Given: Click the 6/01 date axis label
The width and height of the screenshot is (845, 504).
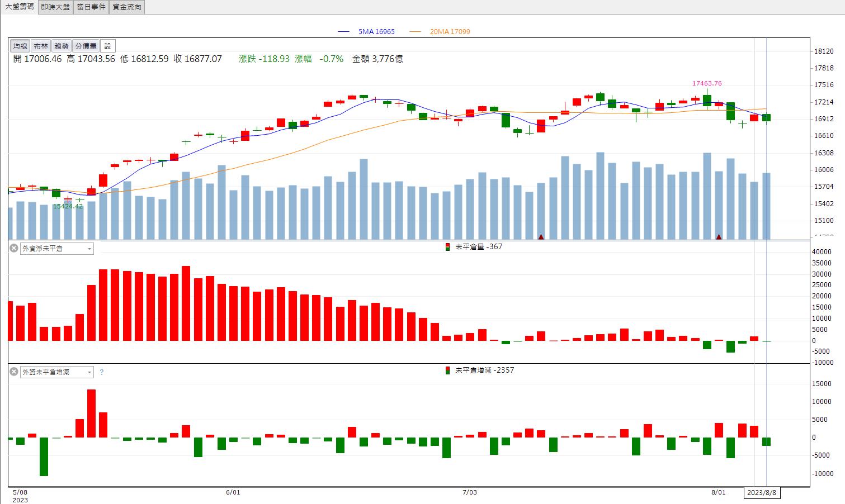Looking at the screenshot, I should point(233,492).
